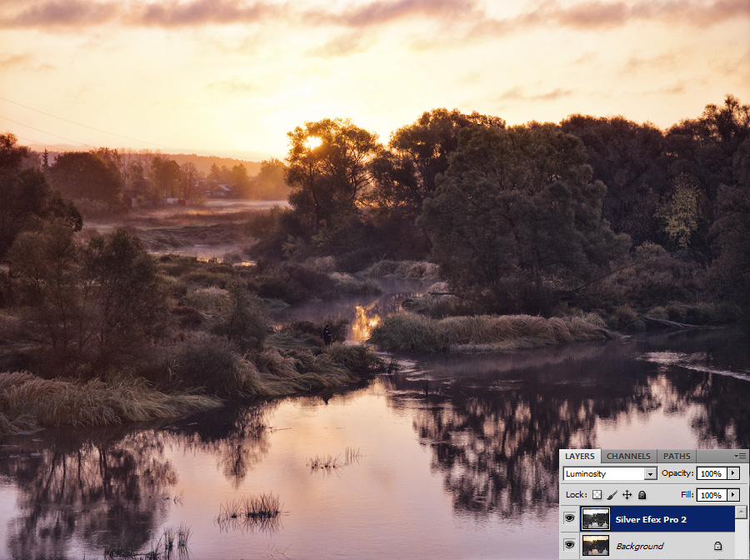Image resolution: width=750 pixels, height=560 pixels.
Task: Expand the Opacity slider arrow
Action: (732, 473)
